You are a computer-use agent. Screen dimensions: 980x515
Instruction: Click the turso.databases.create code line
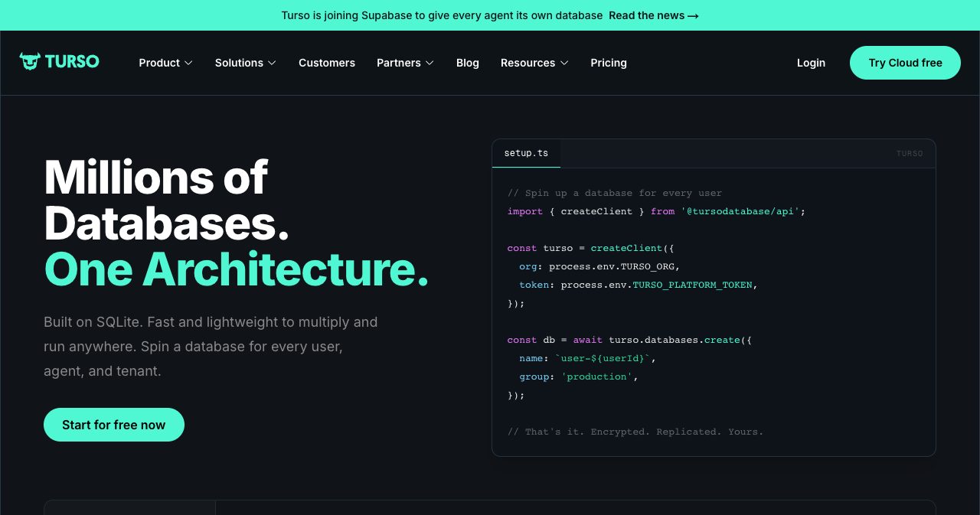[629, 340]
